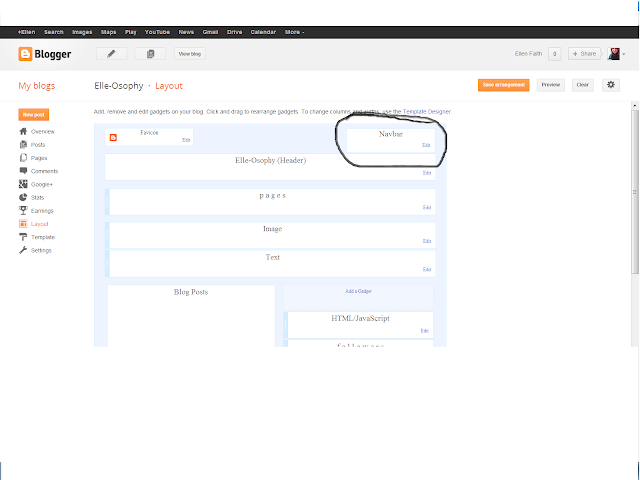Click the Share button
Viewport: 640px width, 480px height.
point(584,54)
